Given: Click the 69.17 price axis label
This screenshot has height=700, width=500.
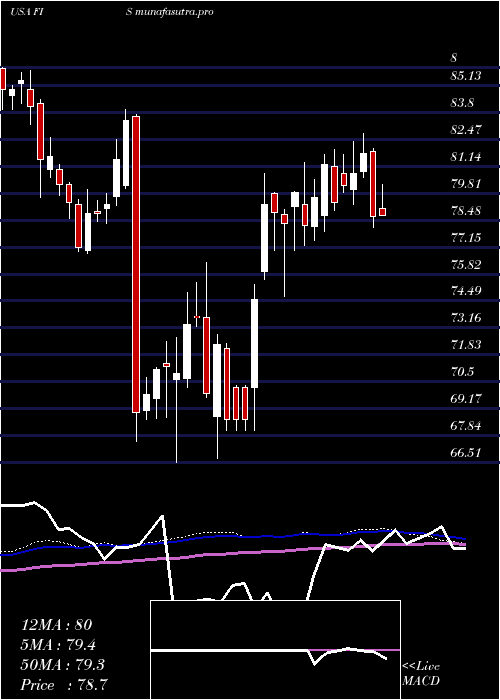Looking at the screenshot, I should 466,398.
